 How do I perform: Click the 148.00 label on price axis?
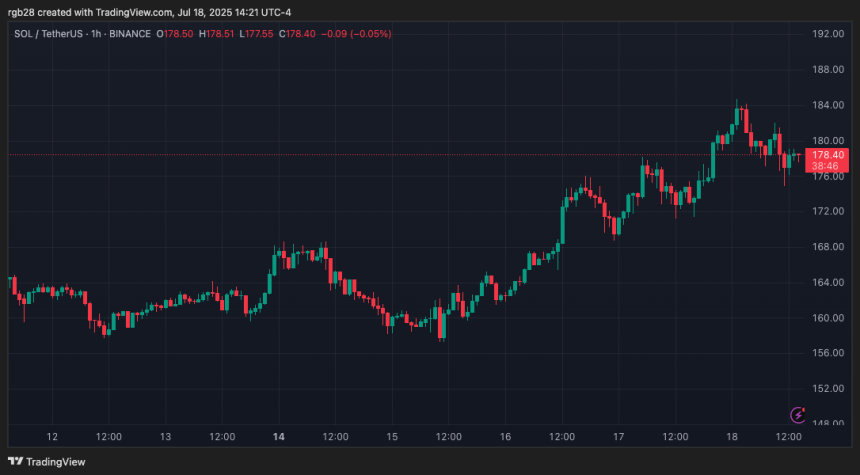[829, 423]
